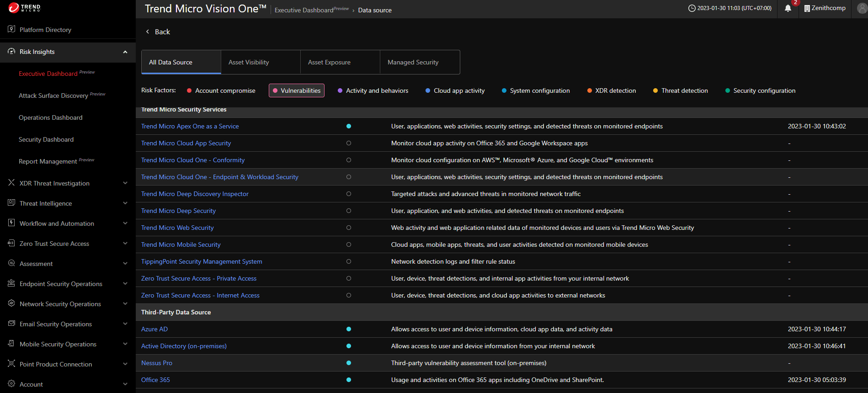Open Security Dashboard menu item
The height and width of the screenshot is (393, 868).
click(46, 139)
